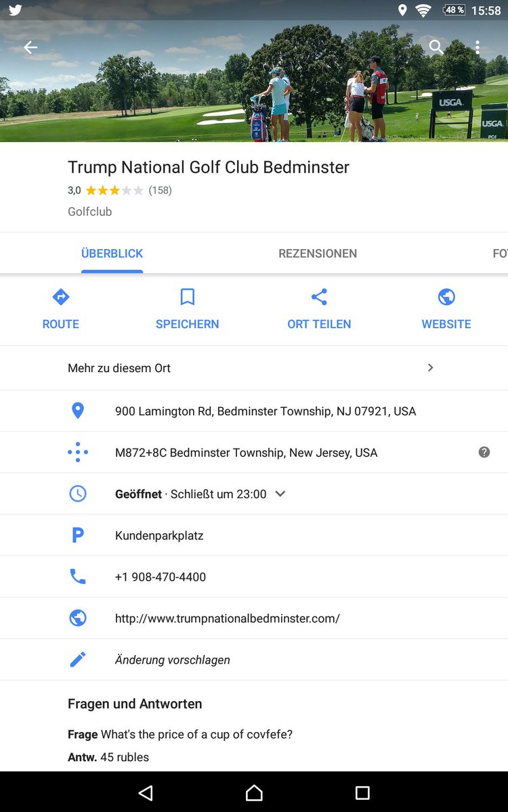Expand opening hours dropdown arrow
The width and height of the screenshot is (508, 812).
pyautogui.click(x=280, y=494)
